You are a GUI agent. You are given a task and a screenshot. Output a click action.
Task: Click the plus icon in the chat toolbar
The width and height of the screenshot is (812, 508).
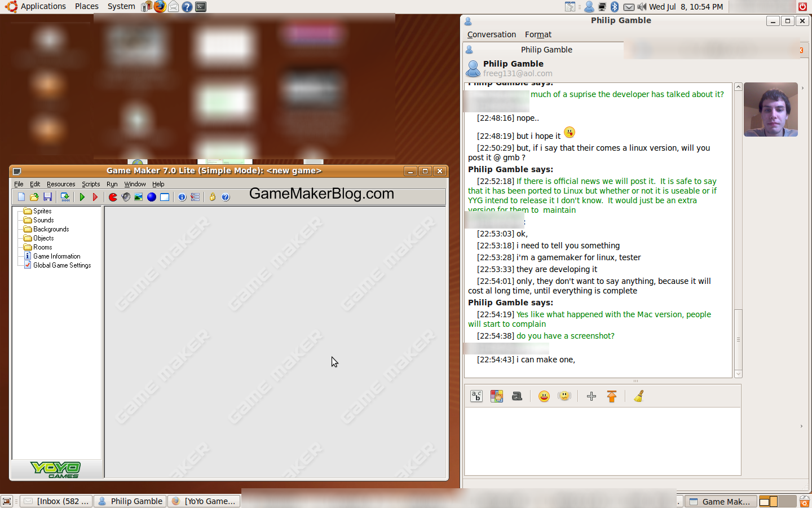click(592, 396)
